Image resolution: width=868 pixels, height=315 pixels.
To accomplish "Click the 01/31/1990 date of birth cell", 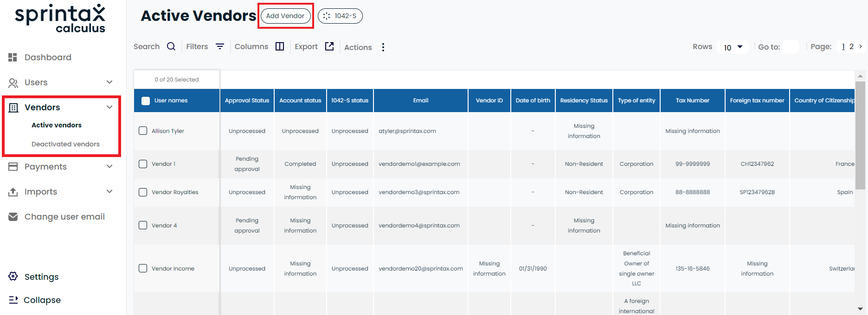I will [x=533, y=269].
